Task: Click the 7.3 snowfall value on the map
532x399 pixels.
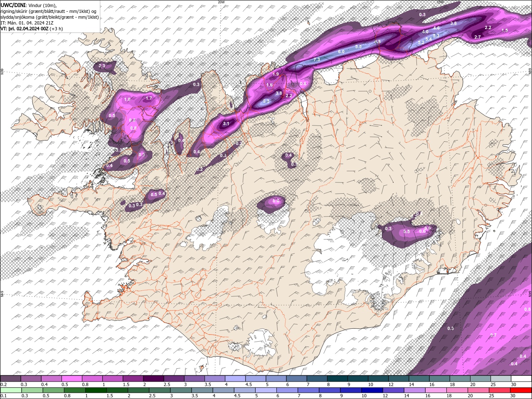Action: coord(317,60)
